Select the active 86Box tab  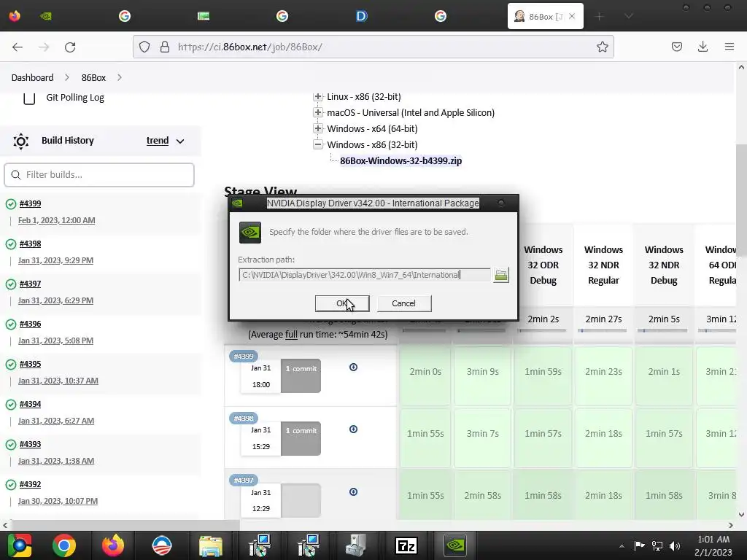(546, 16)
